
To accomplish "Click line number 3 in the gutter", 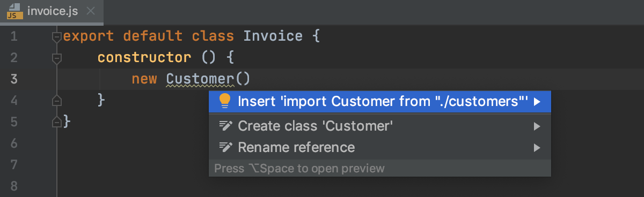I will 14,79.
